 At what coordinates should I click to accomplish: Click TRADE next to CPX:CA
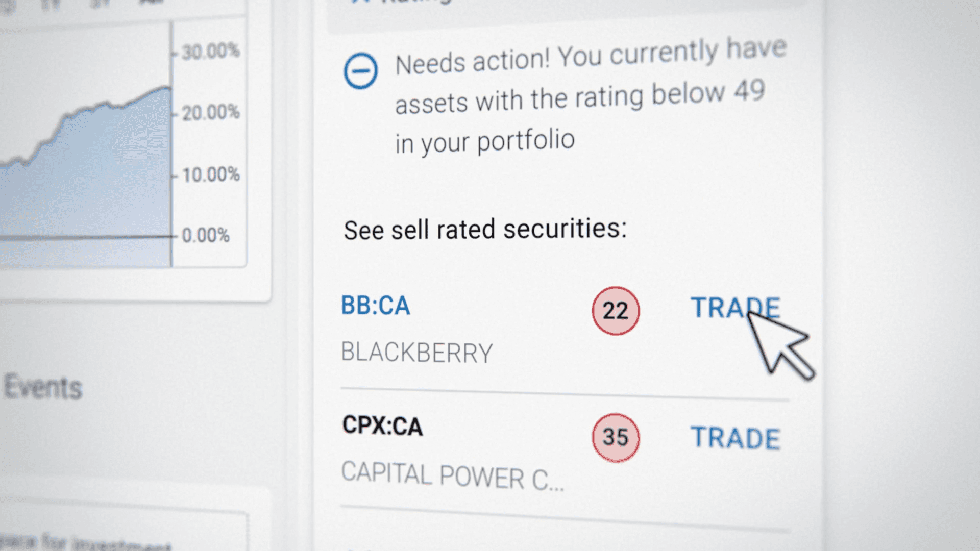pos(736,437)
